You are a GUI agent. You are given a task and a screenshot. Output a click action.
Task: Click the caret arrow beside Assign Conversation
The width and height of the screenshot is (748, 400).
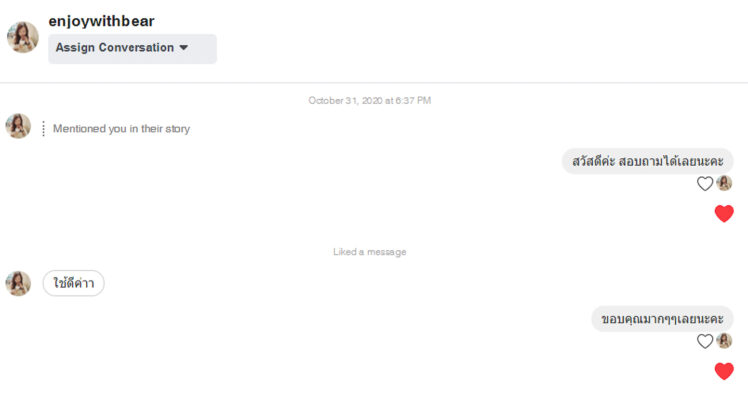pos(184,48)
